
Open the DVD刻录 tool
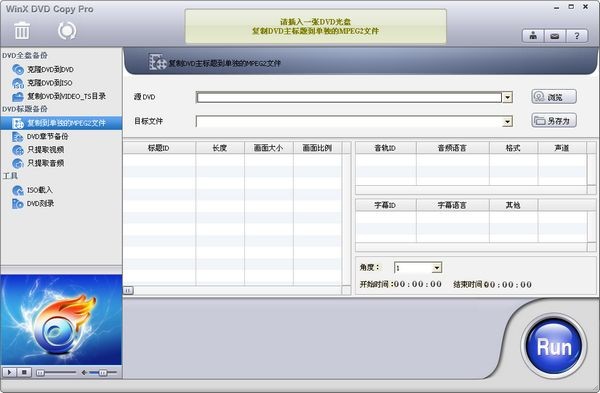(40, 203)
